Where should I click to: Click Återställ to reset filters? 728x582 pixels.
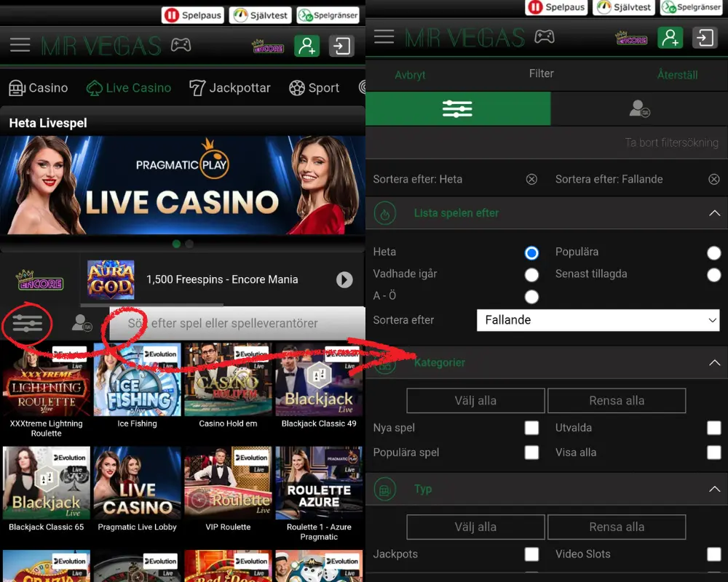tap(677, 75)
